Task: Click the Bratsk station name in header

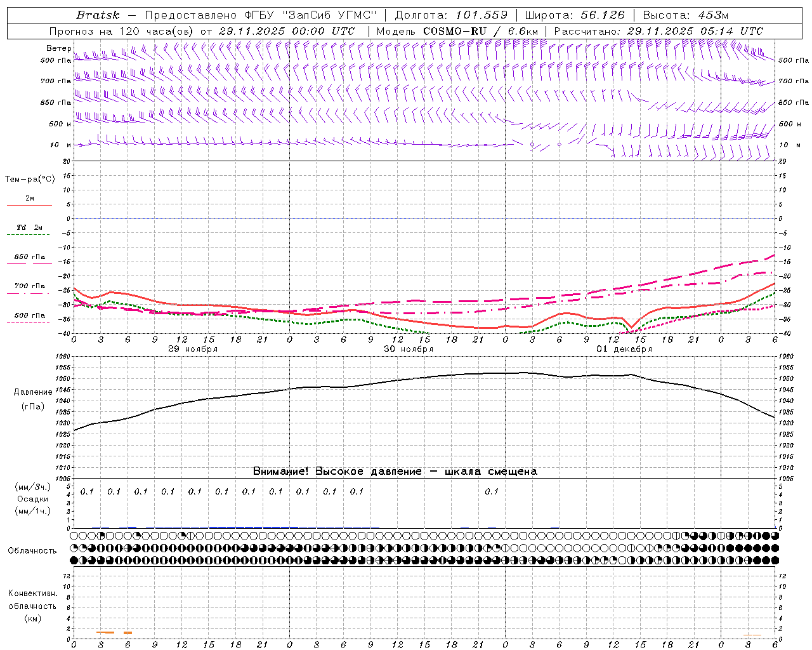Action: pos(97,15)
